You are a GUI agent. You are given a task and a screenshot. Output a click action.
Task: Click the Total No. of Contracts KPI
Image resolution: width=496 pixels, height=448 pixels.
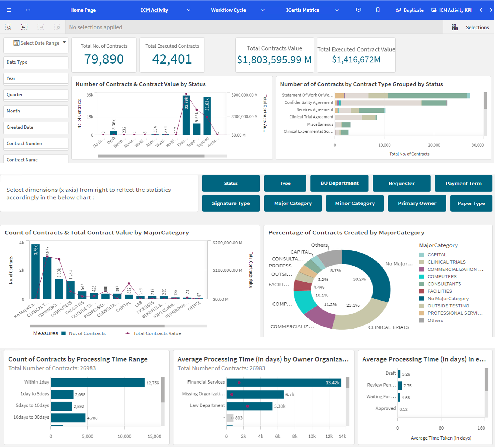(x=104, y=55)
